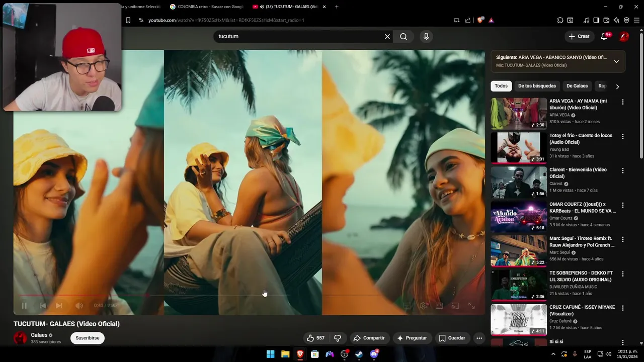Subscribe with the Suscribirse button
The image size is (644, 362).
88,338
